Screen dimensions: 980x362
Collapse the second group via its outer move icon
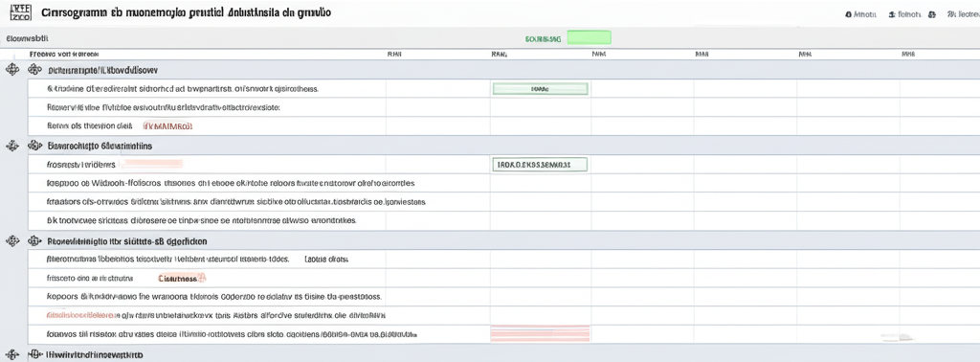tap(11, 146)
